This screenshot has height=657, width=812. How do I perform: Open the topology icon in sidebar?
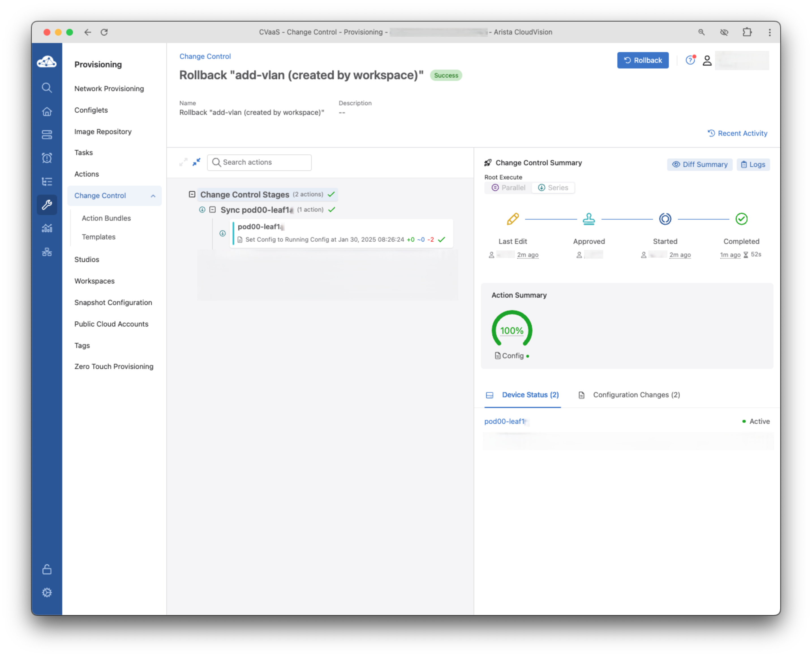coord(46,252)
